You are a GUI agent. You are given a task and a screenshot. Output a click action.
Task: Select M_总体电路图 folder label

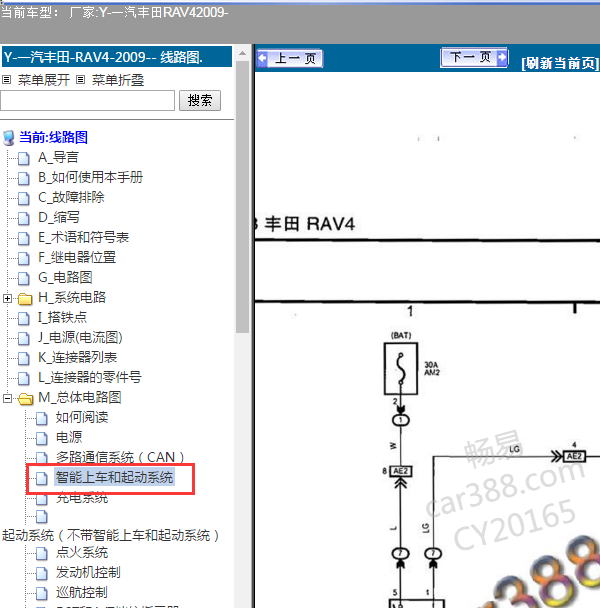click(80, 397)
